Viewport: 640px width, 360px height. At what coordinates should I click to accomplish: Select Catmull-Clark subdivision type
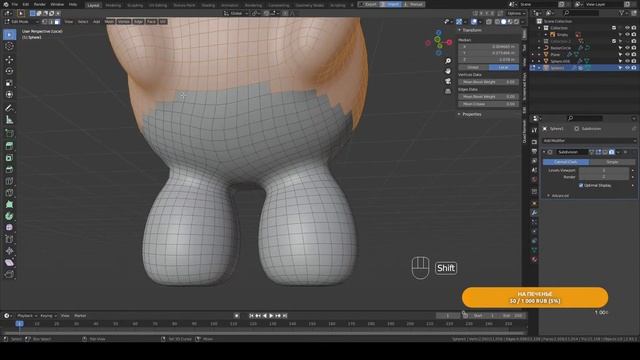click(566, 162)
